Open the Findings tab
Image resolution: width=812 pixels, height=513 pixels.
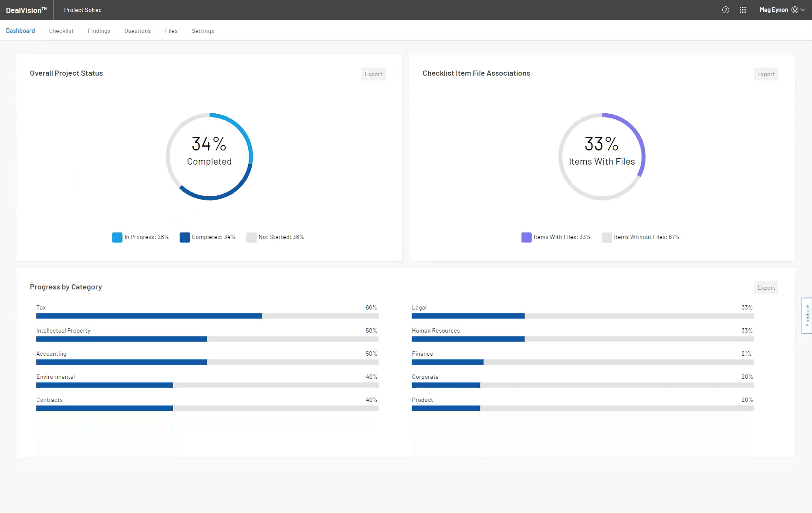click(x=99, y=30)
